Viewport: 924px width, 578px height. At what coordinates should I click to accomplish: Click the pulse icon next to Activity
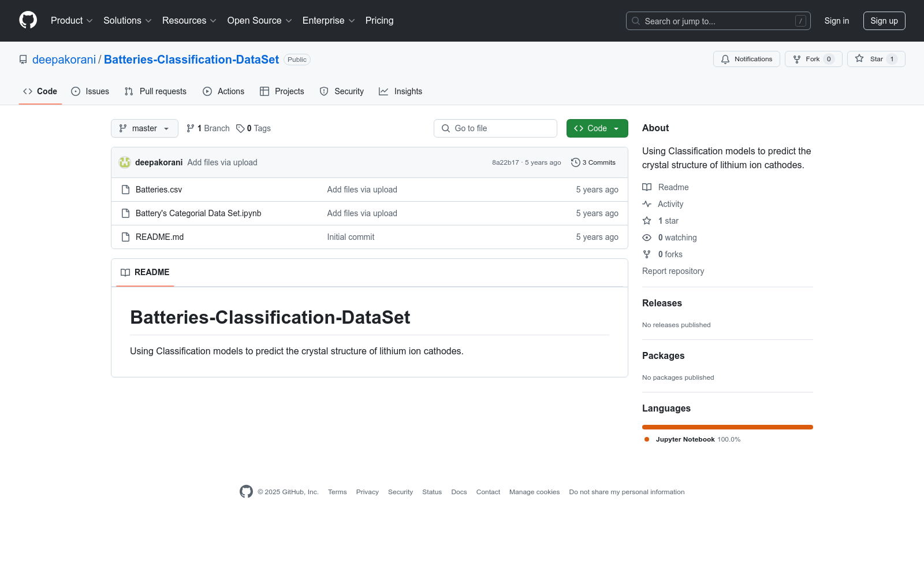coord(647,204)
